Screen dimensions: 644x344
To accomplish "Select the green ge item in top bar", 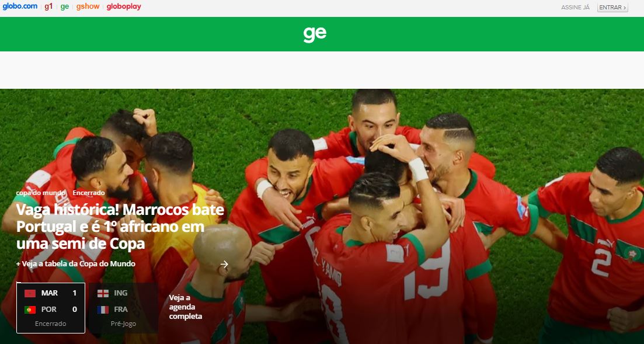I will (x=64, y=7).
